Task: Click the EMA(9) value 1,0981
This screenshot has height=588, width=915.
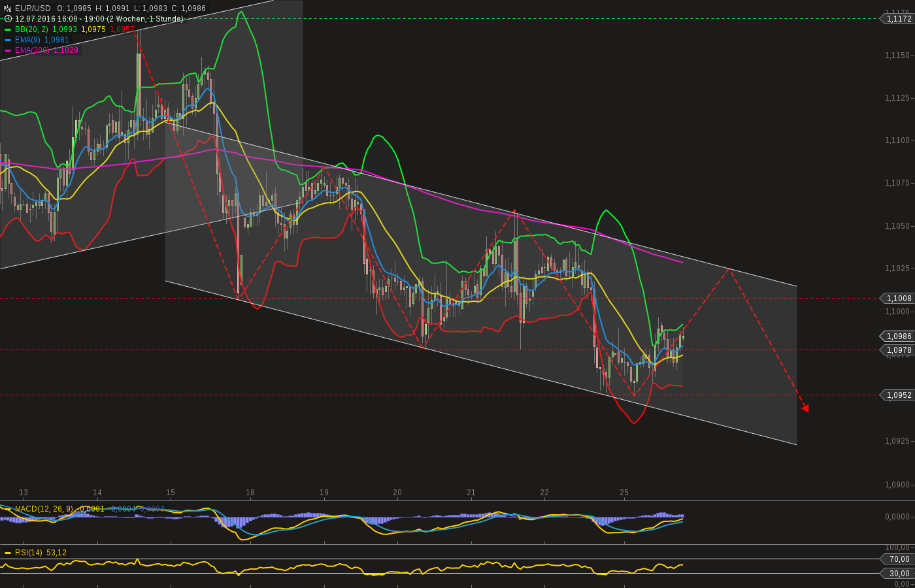Action: 57,40
